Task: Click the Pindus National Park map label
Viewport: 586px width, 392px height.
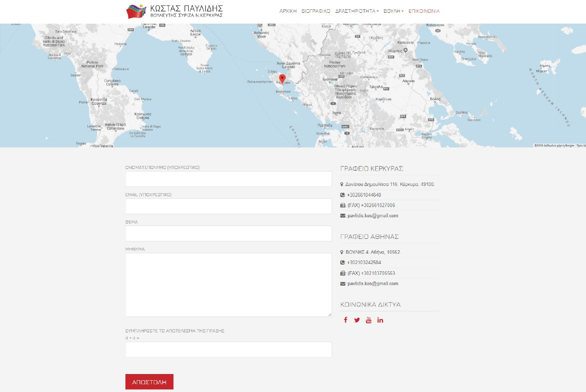Action: tap(335, 64)
